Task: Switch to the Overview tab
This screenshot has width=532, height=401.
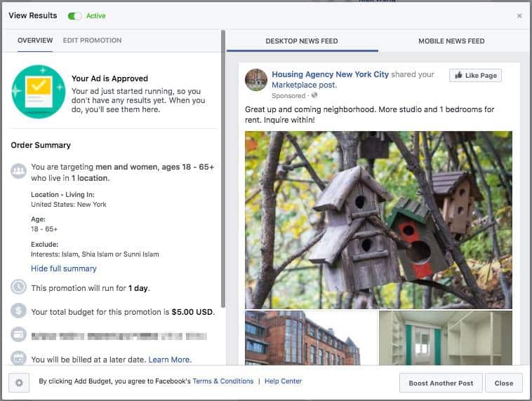Action: tap(35, 41)
